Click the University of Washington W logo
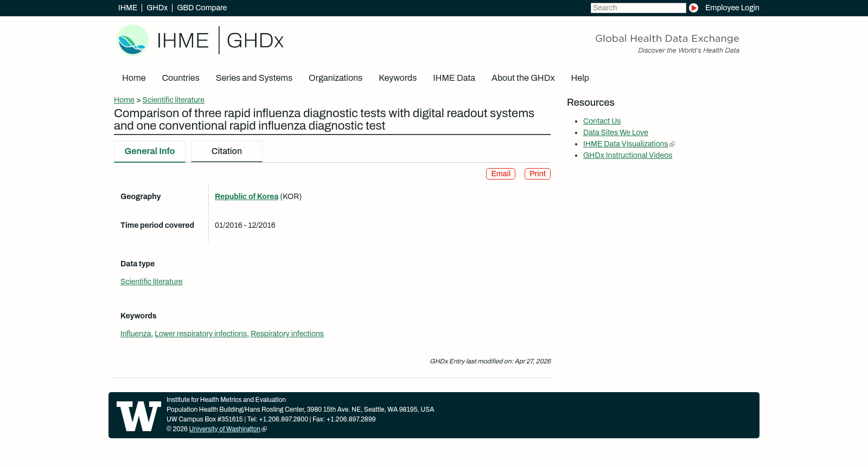Screen dimensions: 868x467 pos(139,416)
